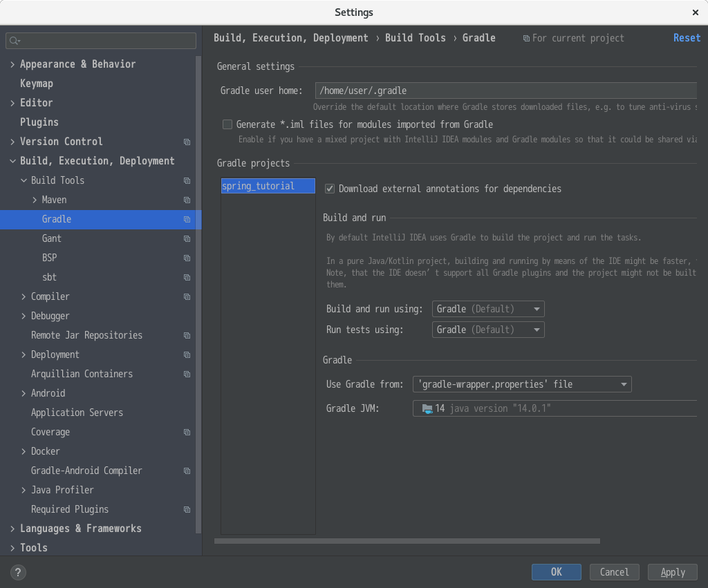Expand Languages & Frameworks section

(x=12, y=529)
